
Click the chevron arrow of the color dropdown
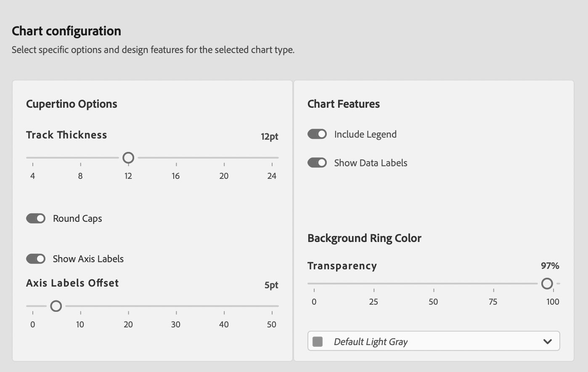[x=547, y=341]
